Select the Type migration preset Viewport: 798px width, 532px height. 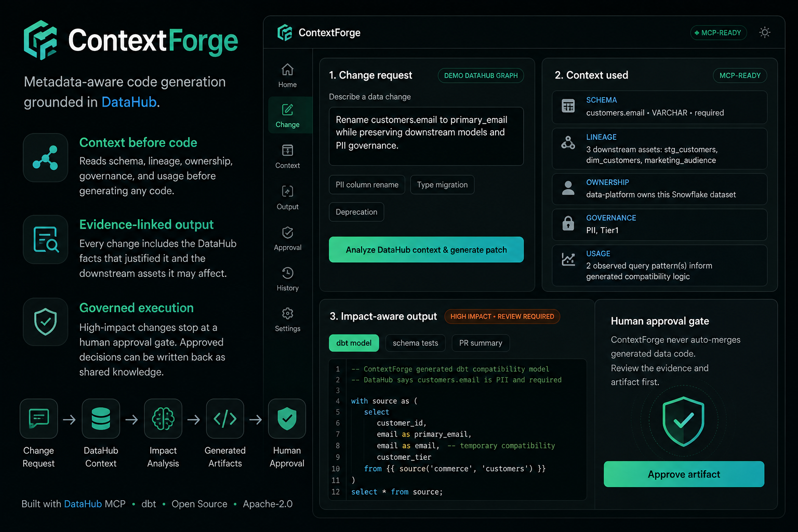coord(442,184)
